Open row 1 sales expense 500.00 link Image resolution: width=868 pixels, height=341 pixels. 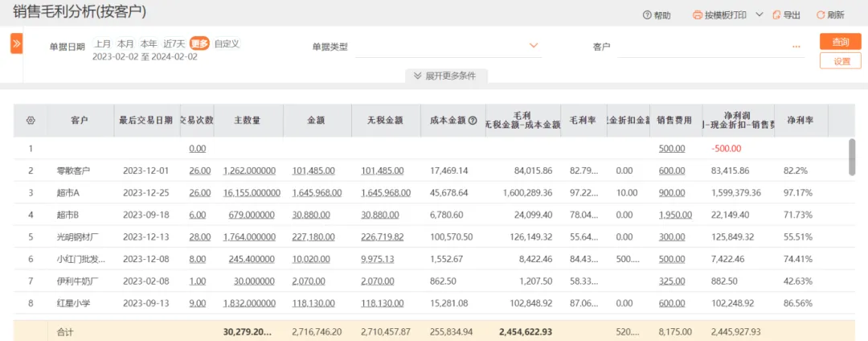coord(672,148)
